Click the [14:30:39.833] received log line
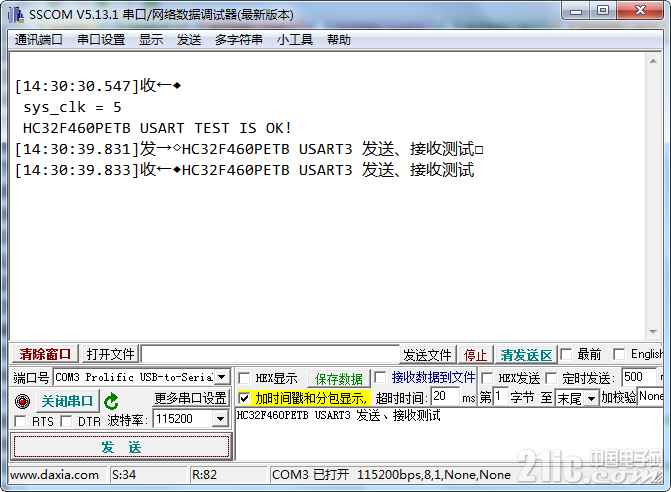This screenshot has width=671, height=492. (244, 170)
